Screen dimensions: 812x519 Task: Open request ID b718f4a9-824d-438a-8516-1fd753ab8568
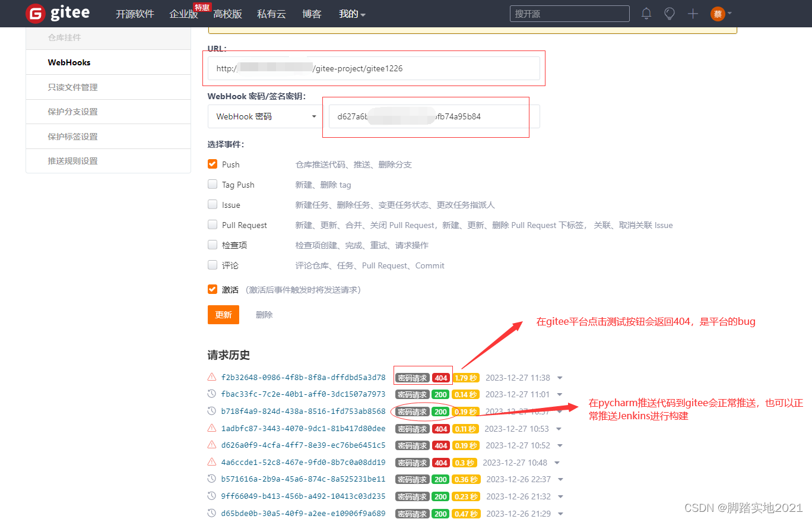303,411
